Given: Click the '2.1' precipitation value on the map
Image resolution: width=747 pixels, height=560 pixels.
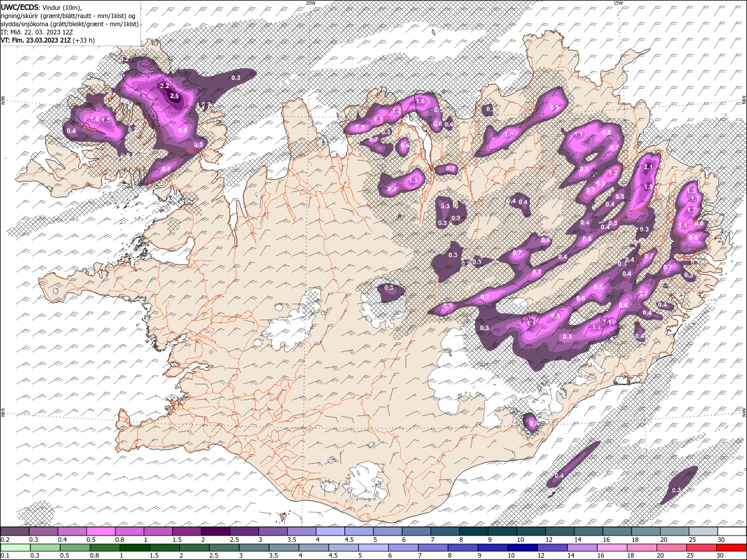Looking at the screenshot, I should [648, 167].
